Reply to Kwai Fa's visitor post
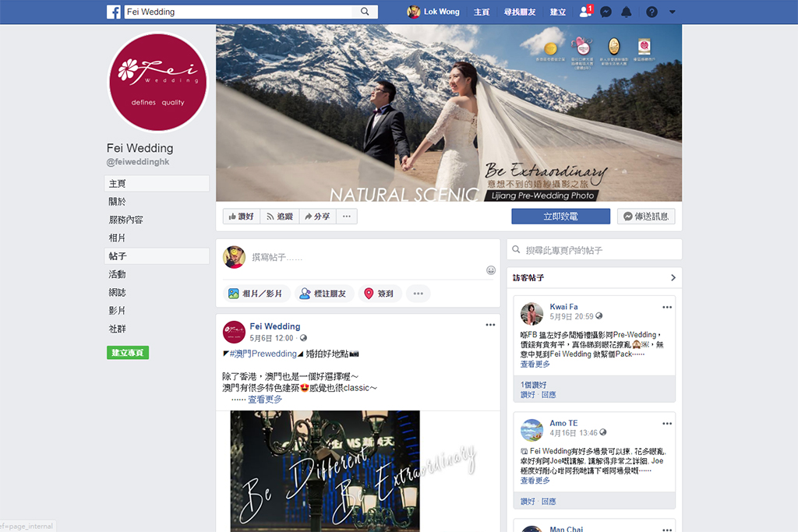This screenshot has height=532, width=798. point(549,395)
